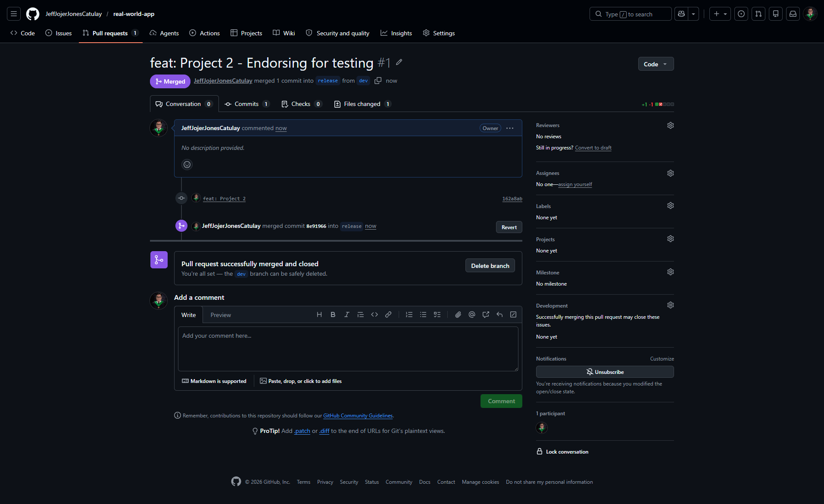Add emoji reaction with smiley icon

[x=187, y=165]
